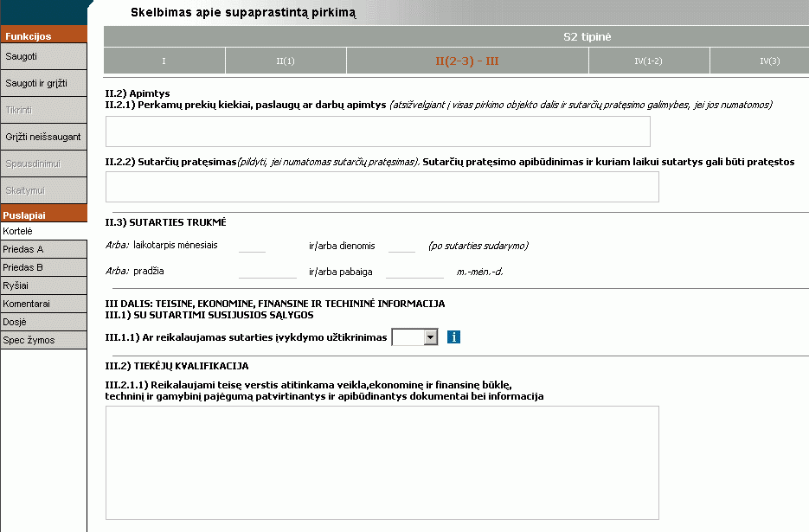
Task: Open the IV(1-2) tab
Action: click(649, 61)
